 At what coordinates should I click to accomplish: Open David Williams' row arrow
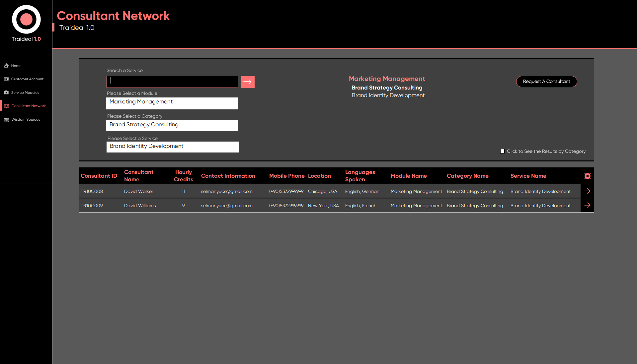(587, 206)
